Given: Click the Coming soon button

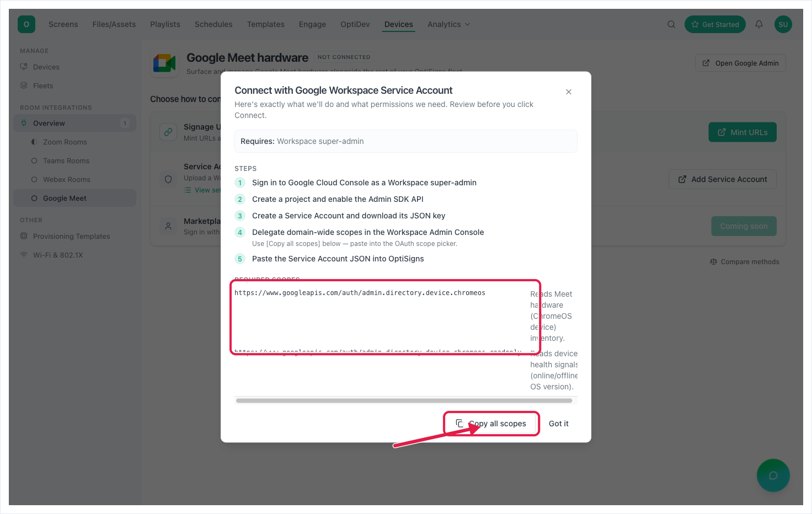Looking at the screenshot, I should (x=744, y=226).
